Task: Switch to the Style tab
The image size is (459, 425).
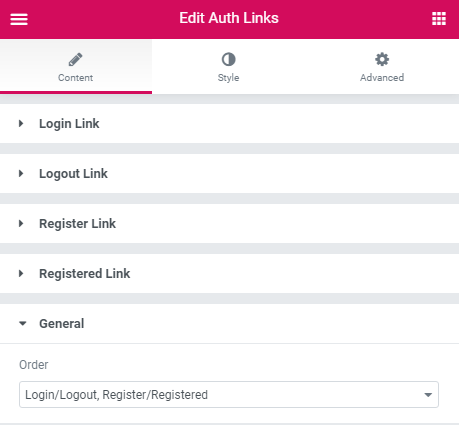Action: click(x=228, y=67)
